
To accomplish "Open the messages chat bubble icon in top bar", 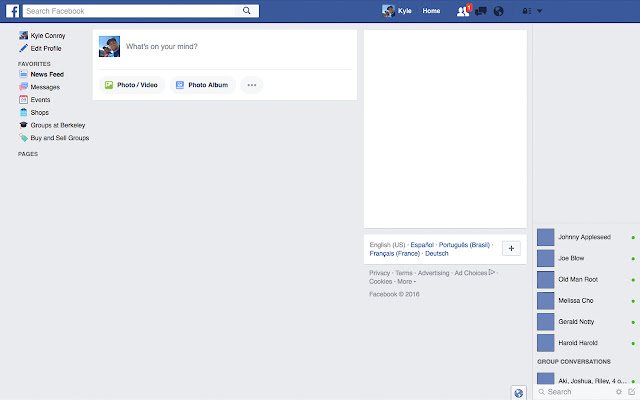I will (480, 11).
